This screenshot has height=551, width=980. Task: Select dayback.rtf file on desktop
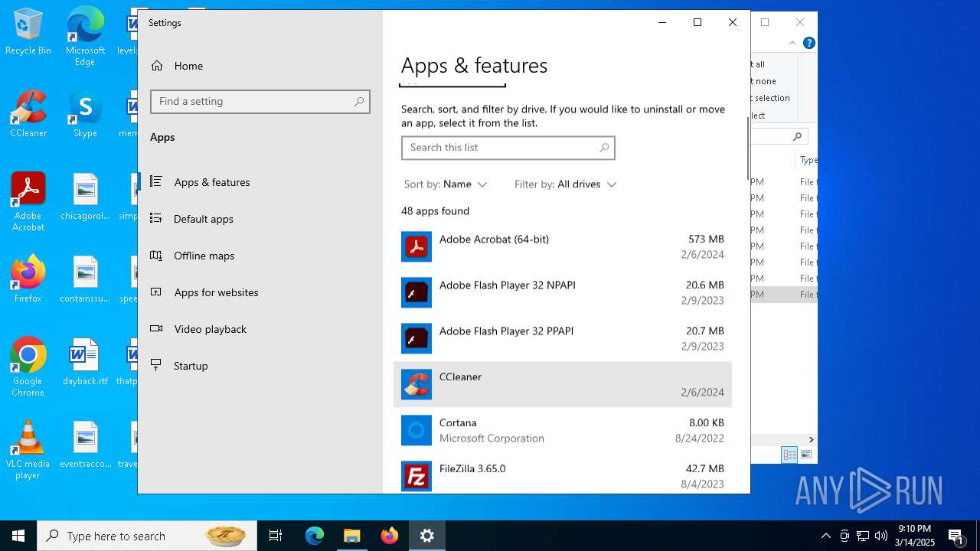click(85, 362)
